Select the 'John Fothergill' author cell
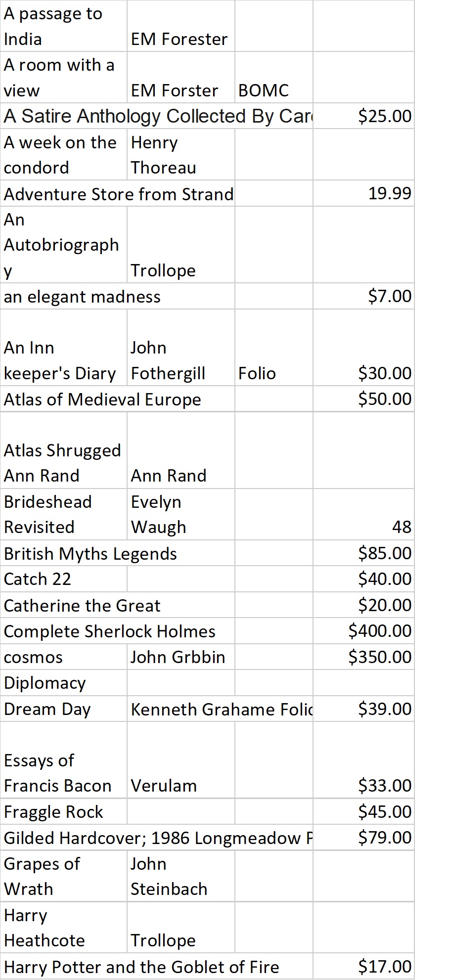The height and width of the screenshot is (980, 449). 180,348
